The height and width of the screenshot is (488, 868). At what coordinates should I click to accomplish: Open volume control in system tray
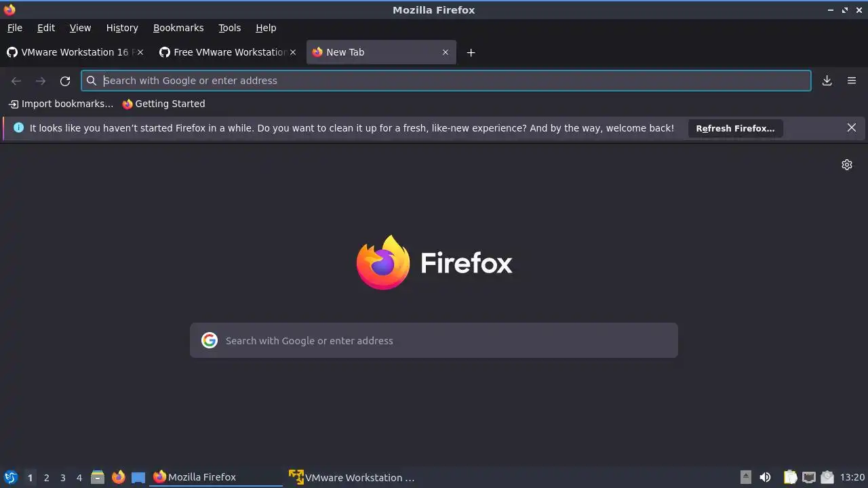pyautogui.click(x=765, y=477)
